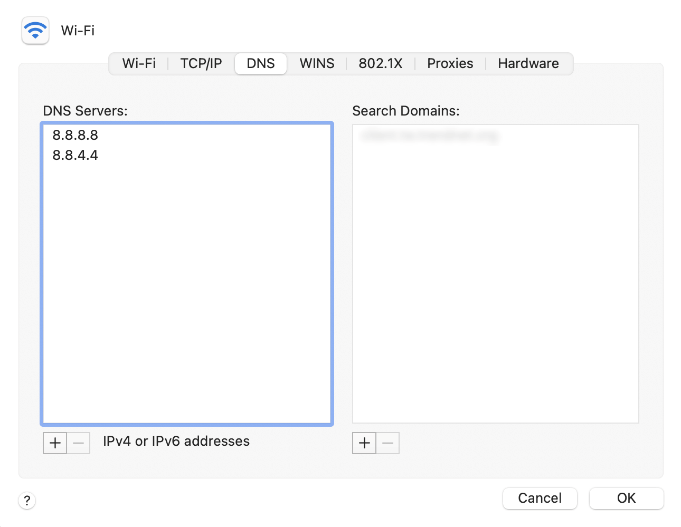Click the Wi-Fi network icon in header
Viewport: 681px width, 527px height.
[35, 31]
